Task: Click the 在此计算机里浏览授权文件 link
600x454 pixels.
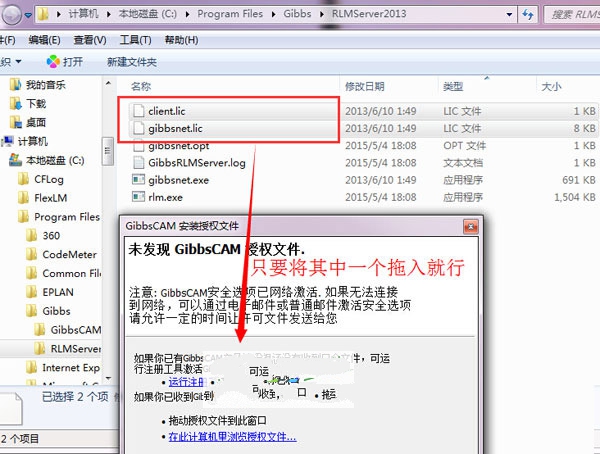Action: click(232, 437)
